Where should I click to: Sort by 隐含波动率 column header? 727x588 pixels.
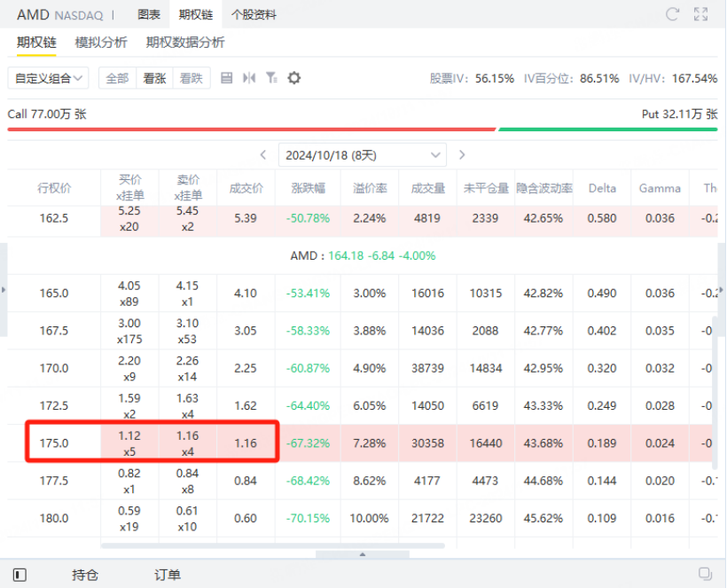[x=544, y=188]
